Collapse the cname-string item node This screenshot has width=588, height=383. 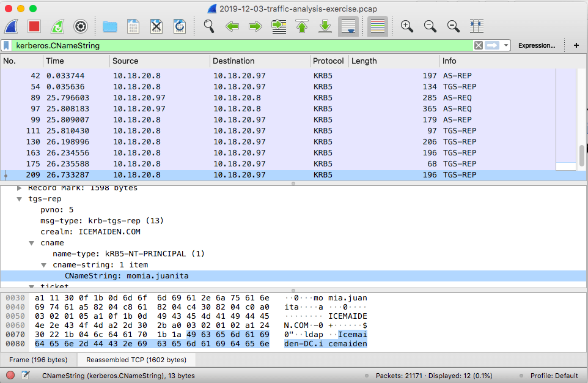(x=44, y=265)
